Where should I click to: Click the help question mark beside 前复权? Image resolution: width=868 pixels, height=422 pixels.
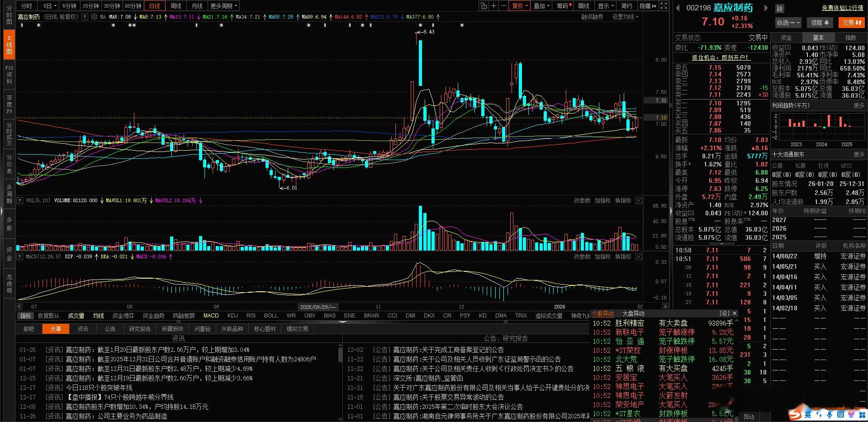pos(85,17)
